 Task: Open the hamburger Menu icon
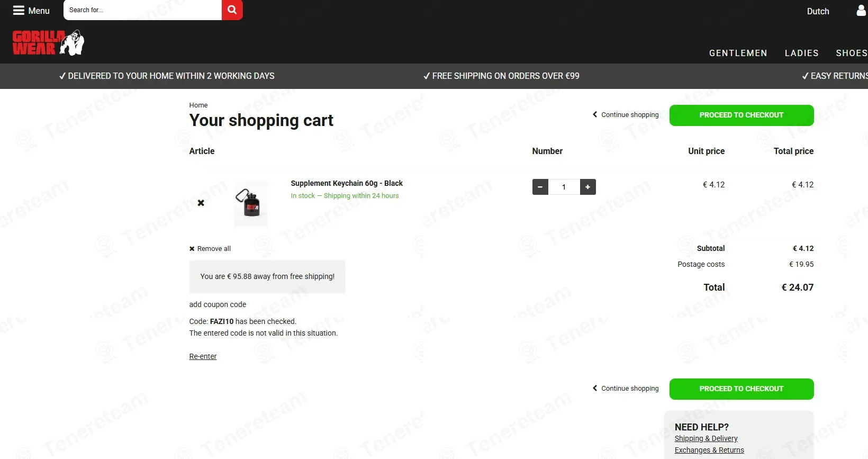(x=19, y=11)
